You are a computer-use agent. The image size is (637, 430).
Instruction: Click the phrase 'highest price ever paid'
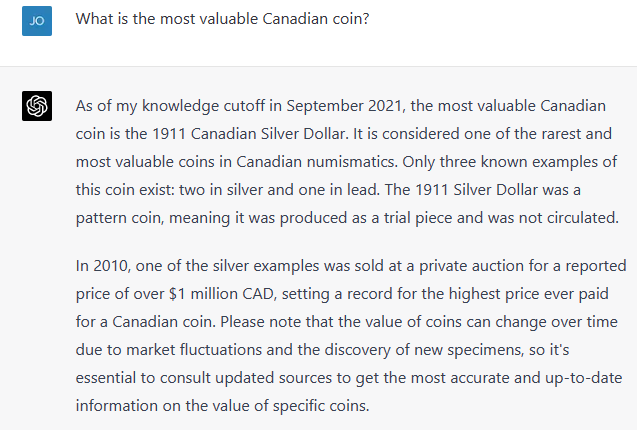528,294
